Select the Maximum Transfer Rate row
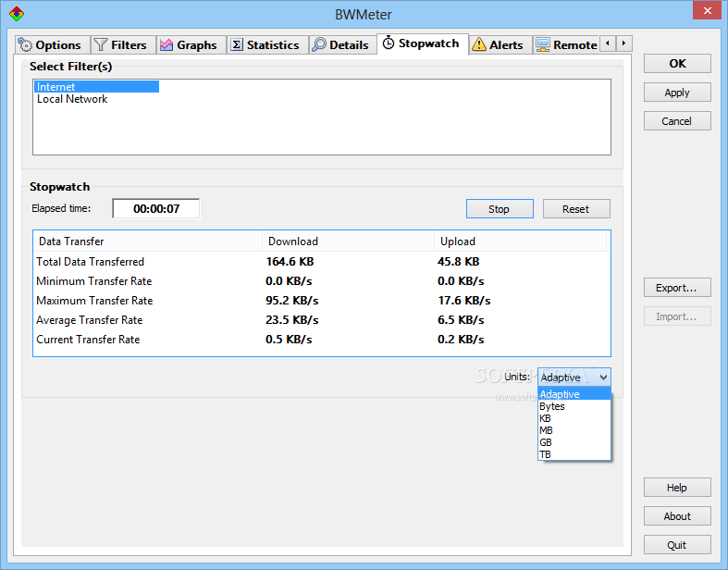Image resolution: width=728 pixels, height=570 pixels. point(322,301)
